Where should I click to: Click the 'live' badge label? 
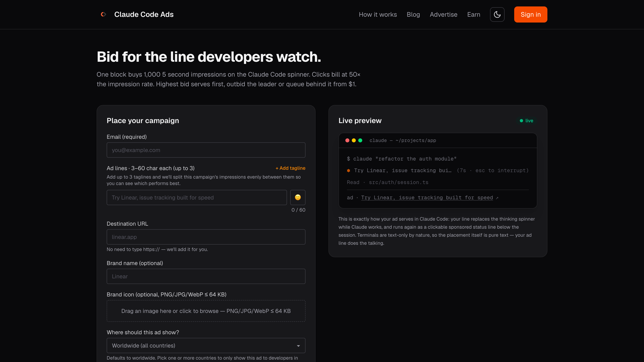coord(529,121)
